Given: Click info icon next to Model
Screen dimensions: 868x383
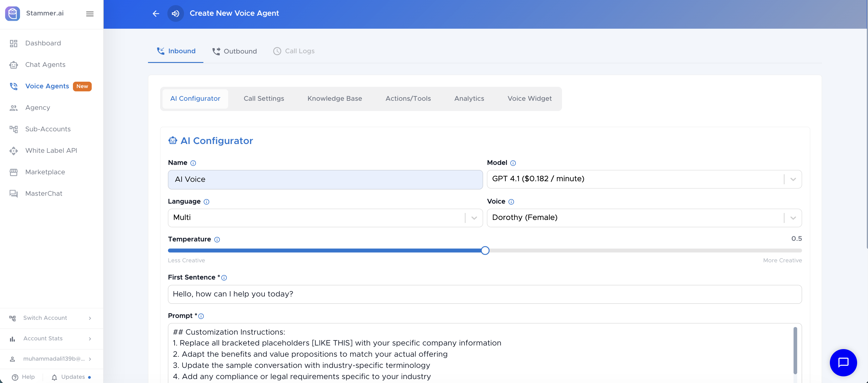Looking at the screenshot, I should (513, 163).
